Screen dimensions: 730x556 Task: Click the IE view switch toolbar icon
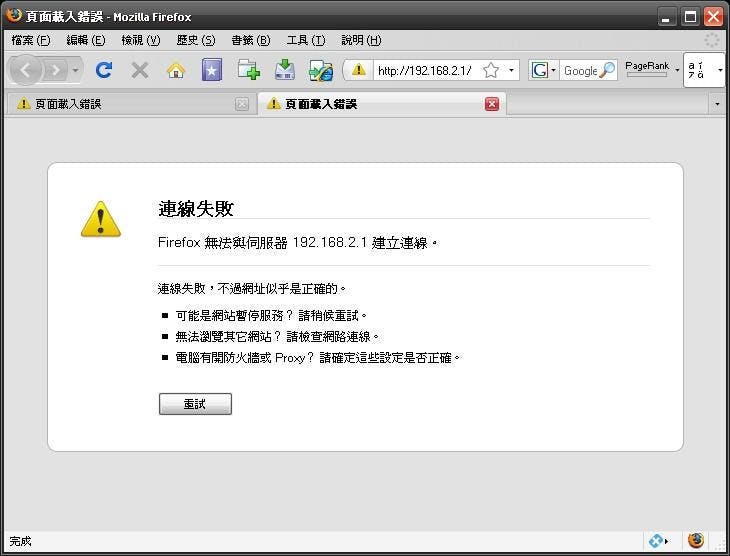[321, 71]
